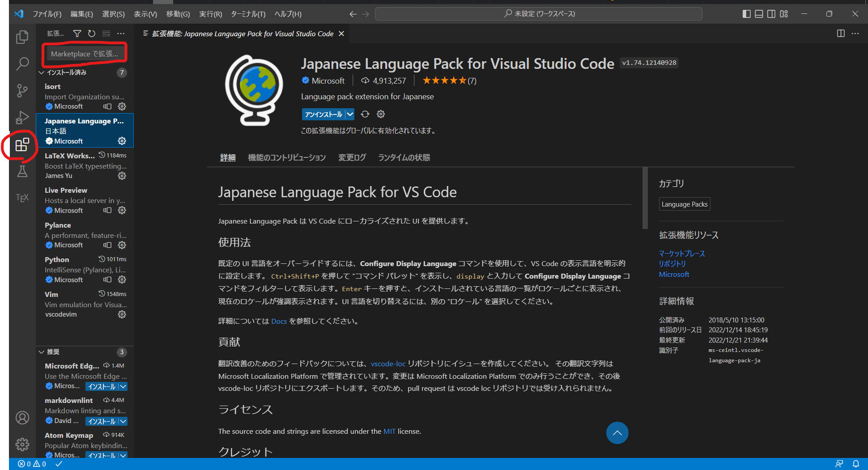Open the vscode-loc repository link

point(388,364)
